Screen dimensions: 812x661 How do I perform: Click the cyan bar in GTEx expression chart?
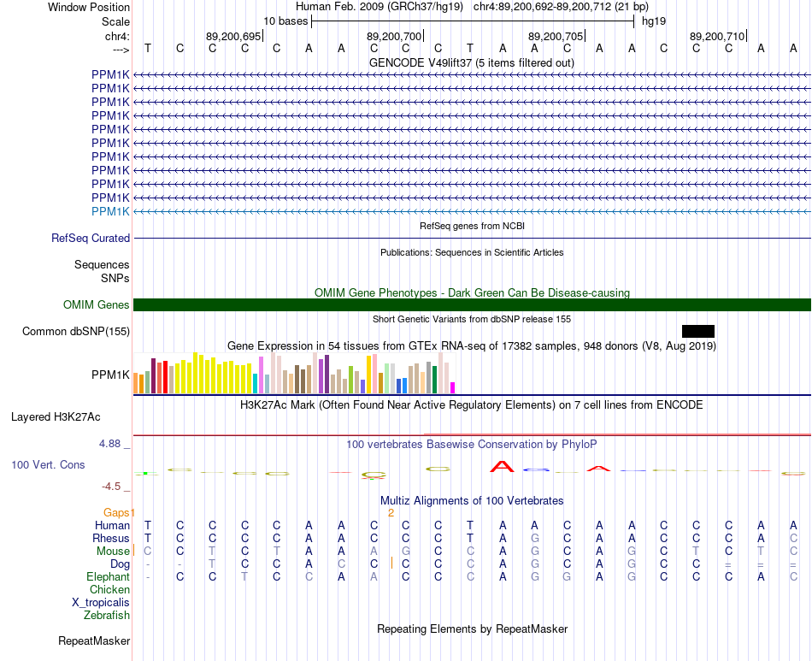(x=255, y=383)
